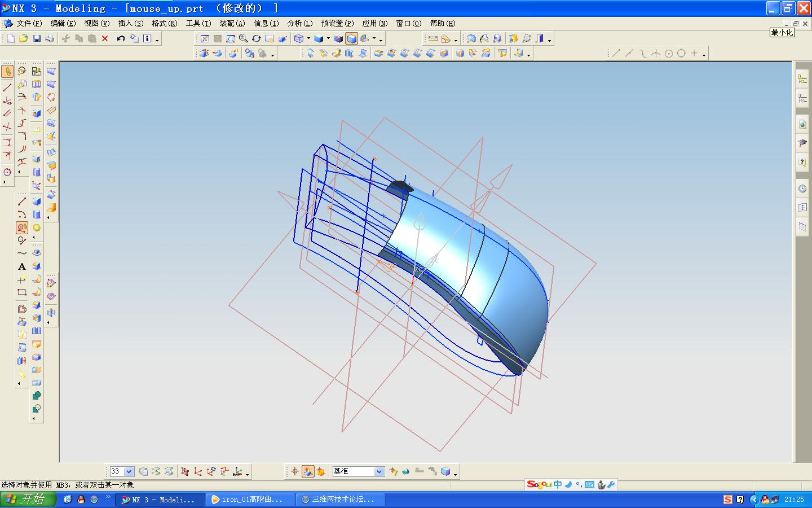Click the help question mark sidebar icon

[x=802, y=163]
